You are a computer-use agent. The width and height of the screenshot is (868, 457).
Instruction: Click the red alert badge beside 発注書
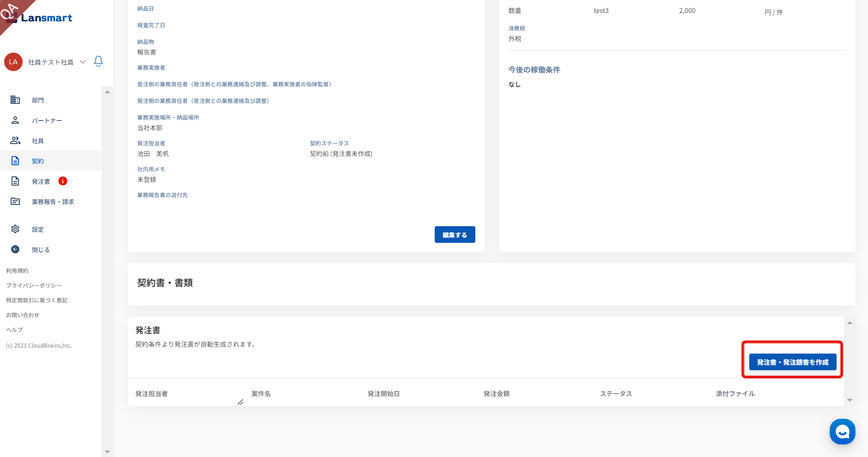(63, 181)
